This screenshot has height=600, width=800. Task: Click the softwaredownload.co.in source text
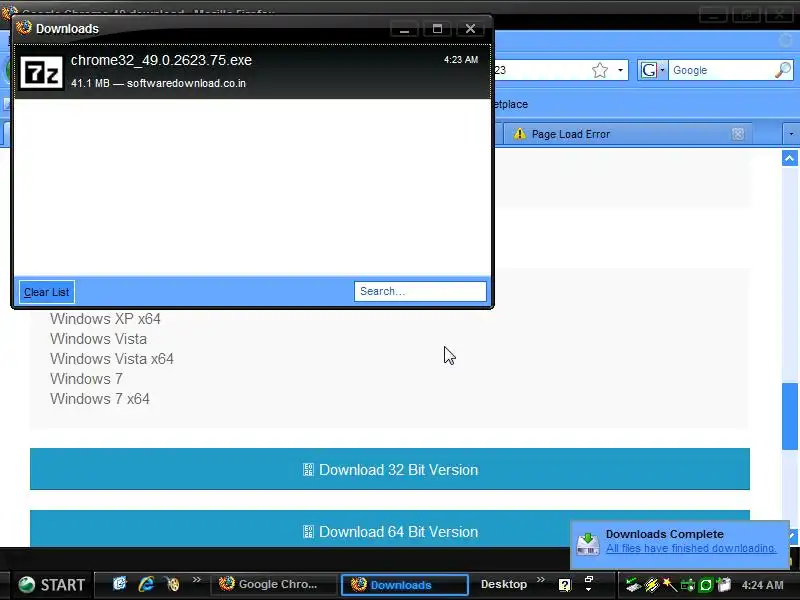186,83
